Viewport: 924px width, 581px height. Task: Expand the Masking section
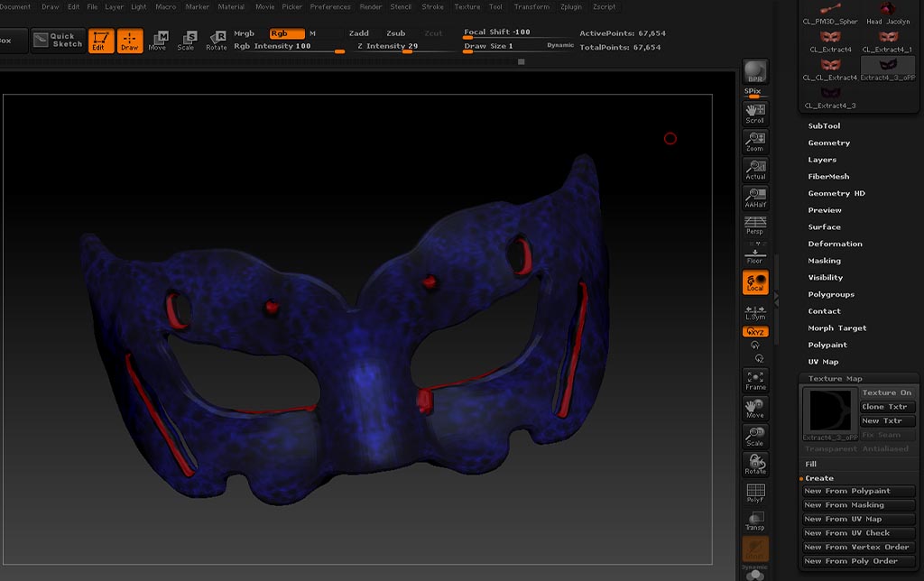pyautogui.click(x=825, y=261)
